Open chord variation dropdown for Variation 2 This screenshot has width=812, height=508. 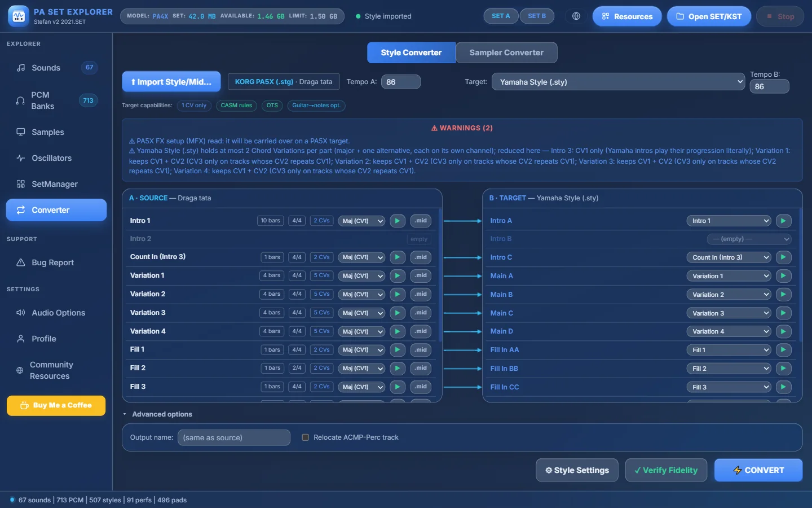point(362,294)
